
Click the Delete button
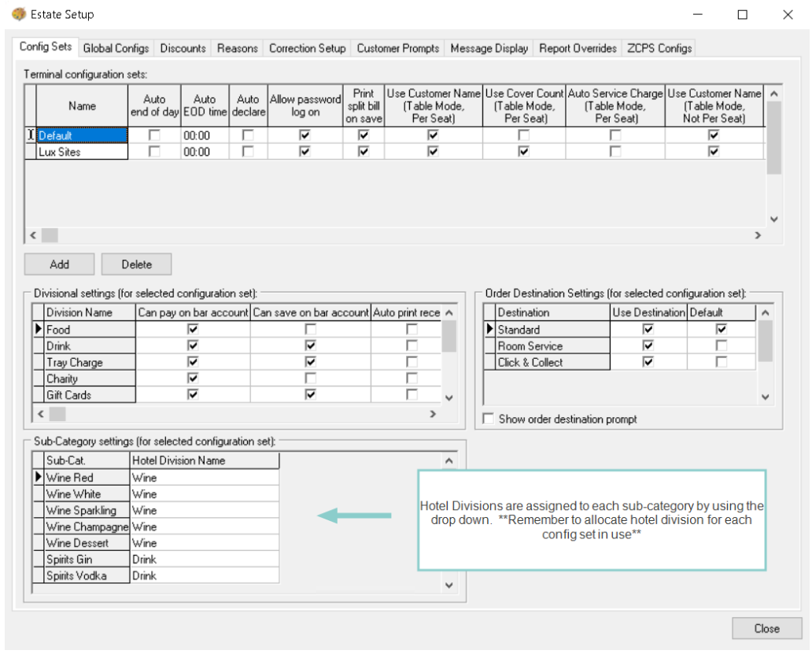click(x=136, y=264)
